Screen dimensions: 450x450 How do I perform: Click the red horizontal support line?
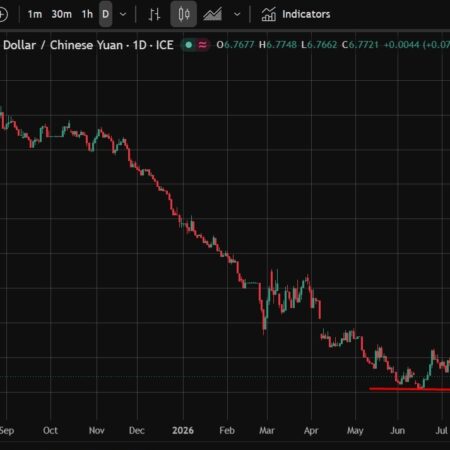point(409,389)
